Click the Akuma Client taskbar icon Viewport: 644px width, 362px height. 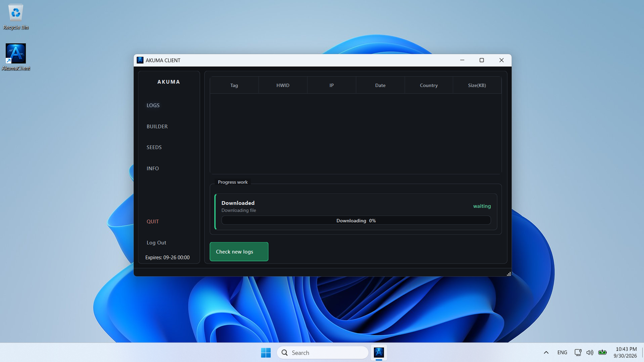coord(379,352)
